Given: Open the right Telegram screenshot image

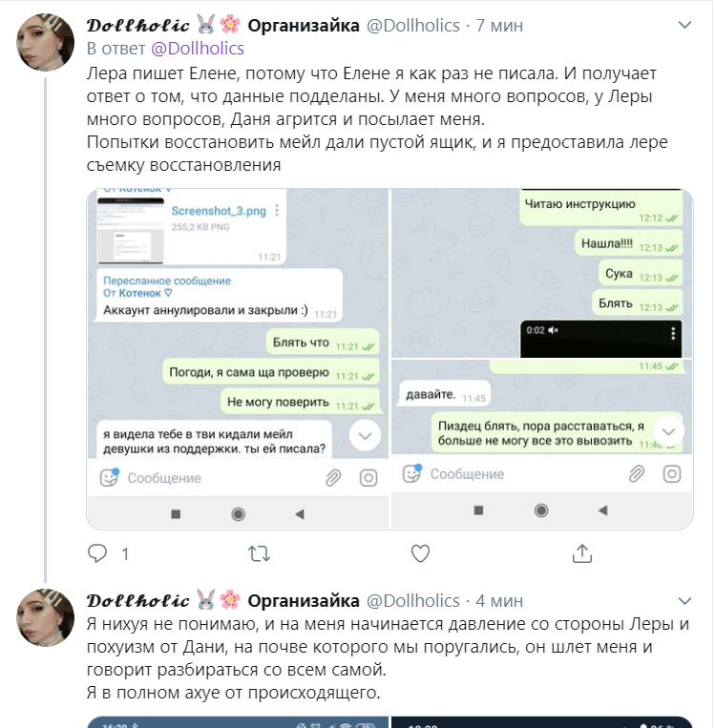Looking at the screenshot, I should point(541,359).
